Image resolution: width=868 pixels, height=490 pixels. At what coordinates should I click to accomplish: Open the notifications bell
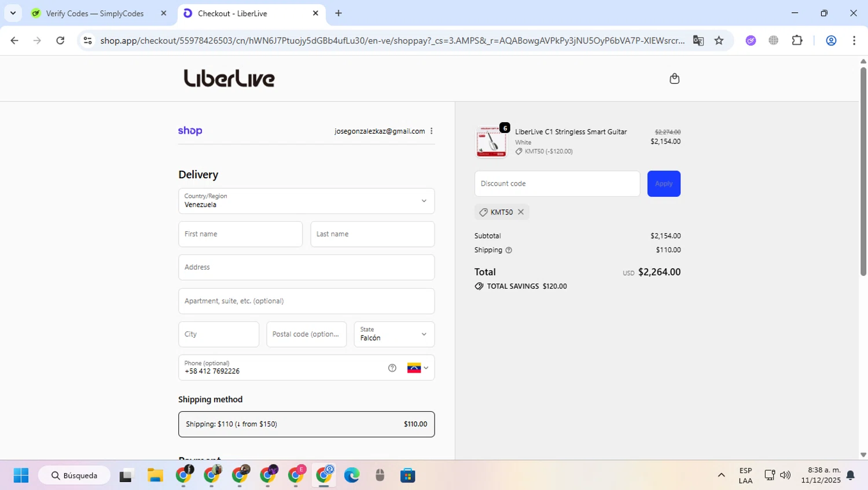tap(851, 476)
